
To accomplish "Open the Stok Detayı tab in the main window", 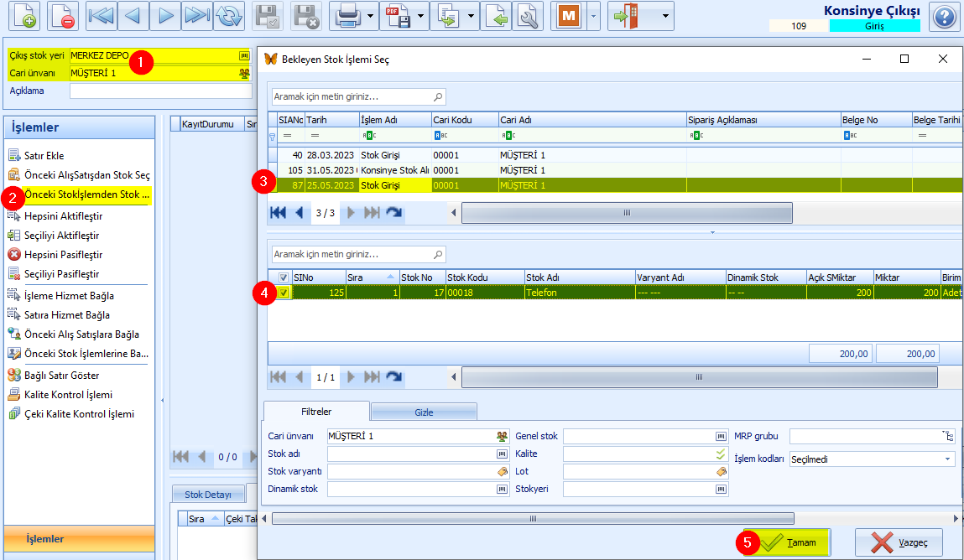I will point(208,495).
